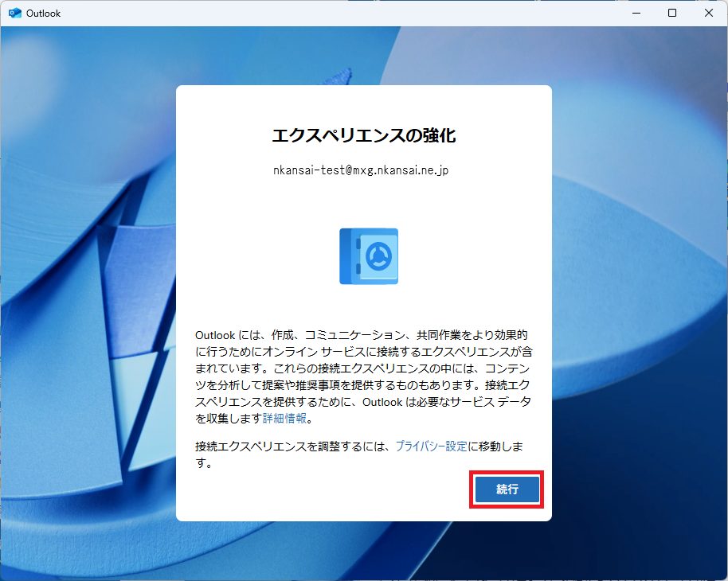Screen dimensions: 728x581
Task: Close the Outlook window
Action: tap(709, 13)
